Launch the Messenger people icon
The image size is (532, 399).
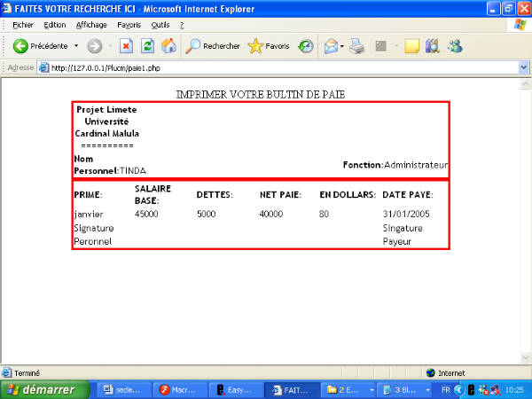pyautogui.click(x=455, y=46)
